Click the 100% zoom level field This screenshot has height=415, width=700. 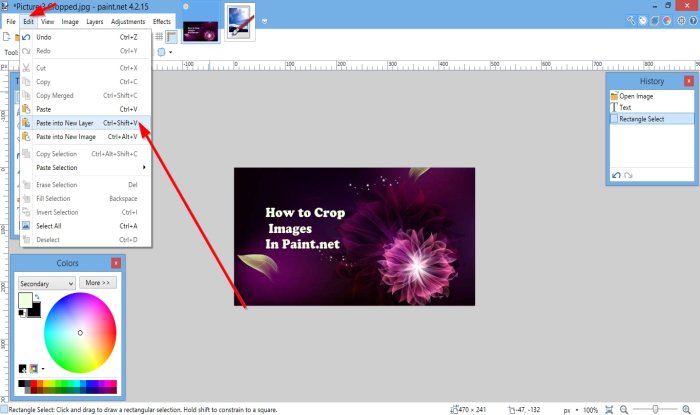coord(590,410)
